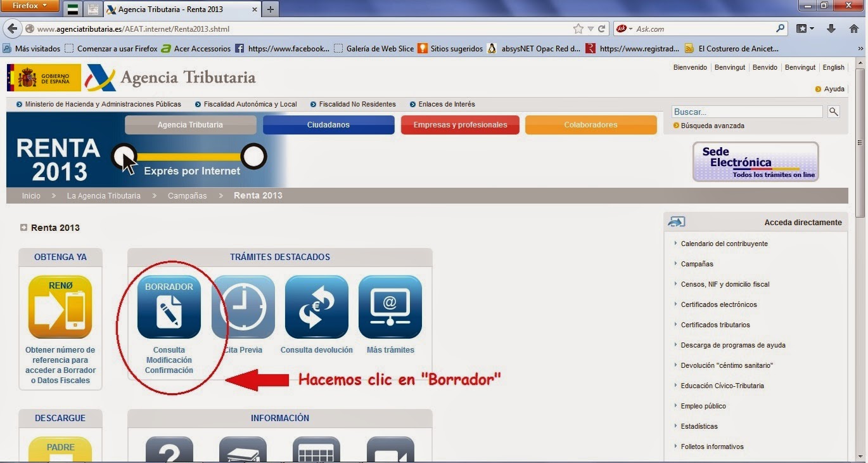Image resolution: width=868 pixels, height=463 pixels.
Task: Open Educación Cívico-Tributaria link
Action: [x=722, y=386]
